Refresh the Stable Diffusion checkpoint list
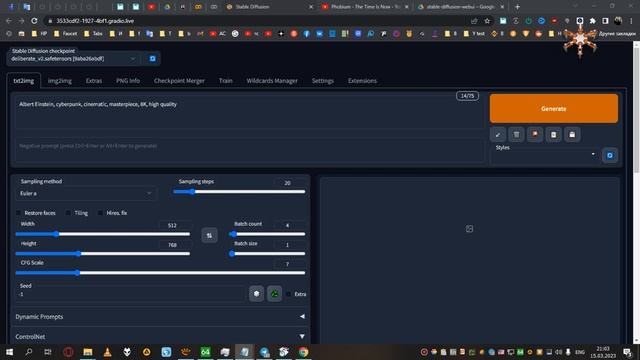This screenshot has width=640, height=360. pos(153,59)
